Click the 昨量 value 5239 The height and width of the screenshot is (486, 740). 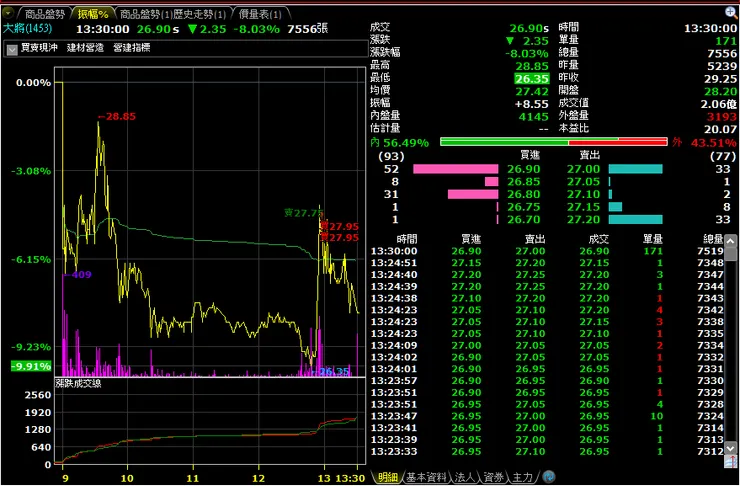click(x=722, y=66)
